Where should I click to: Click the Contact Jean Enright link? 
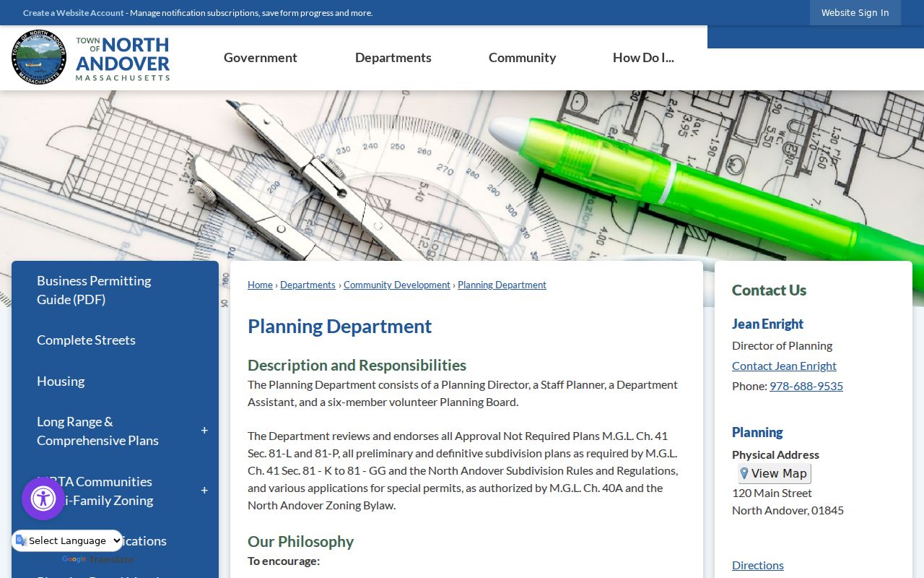(784, 366)
